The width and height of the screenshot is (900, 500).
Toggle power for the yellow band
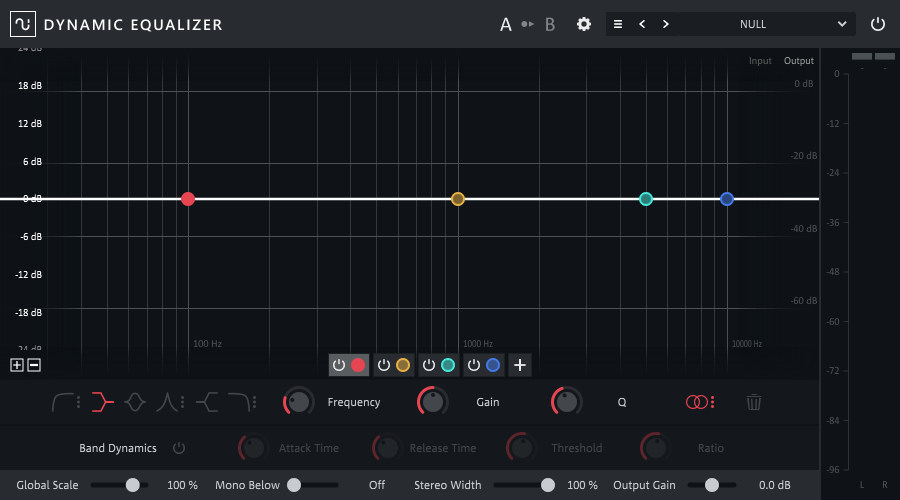click(x=383, y=365)
